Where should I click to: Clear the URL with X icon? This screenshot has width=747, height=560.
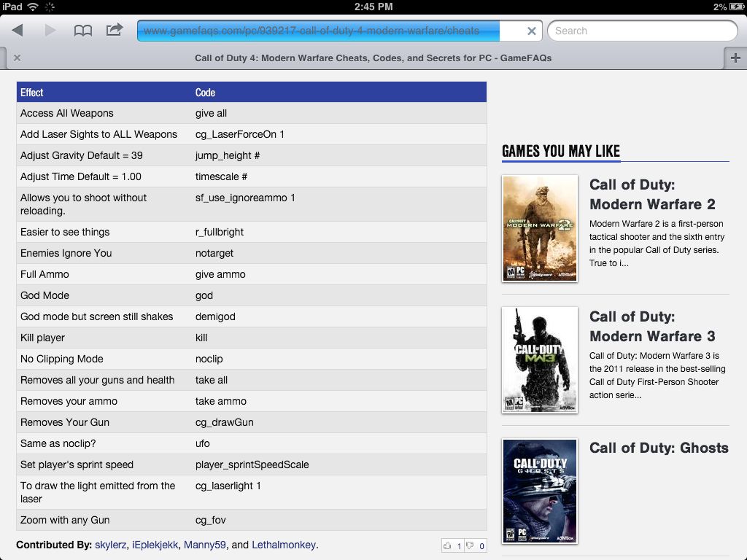(x=532, y=31)
